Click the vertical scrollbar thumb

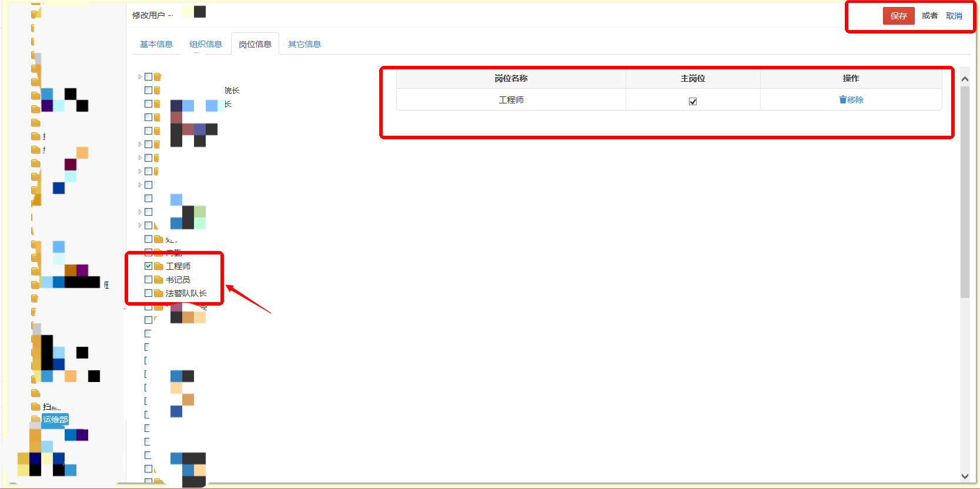coord(965,192)
